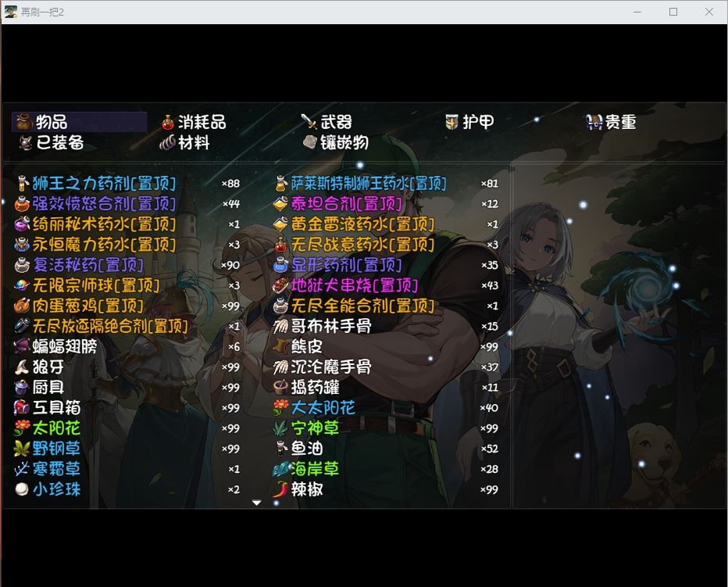Click the 辣椒 chili pepper icon
Image resolution: width=728 pixels, height=587 pixels.
tap(280, 489)
